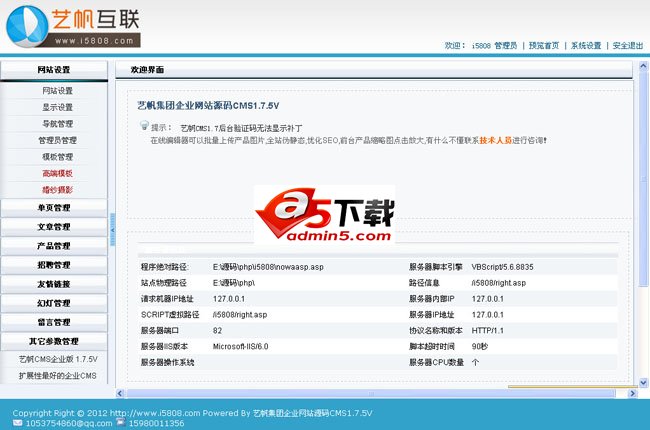This screenshot has height=430, width=650.
Task: Click the orange 技术人员 link
Action: (495, 141)
